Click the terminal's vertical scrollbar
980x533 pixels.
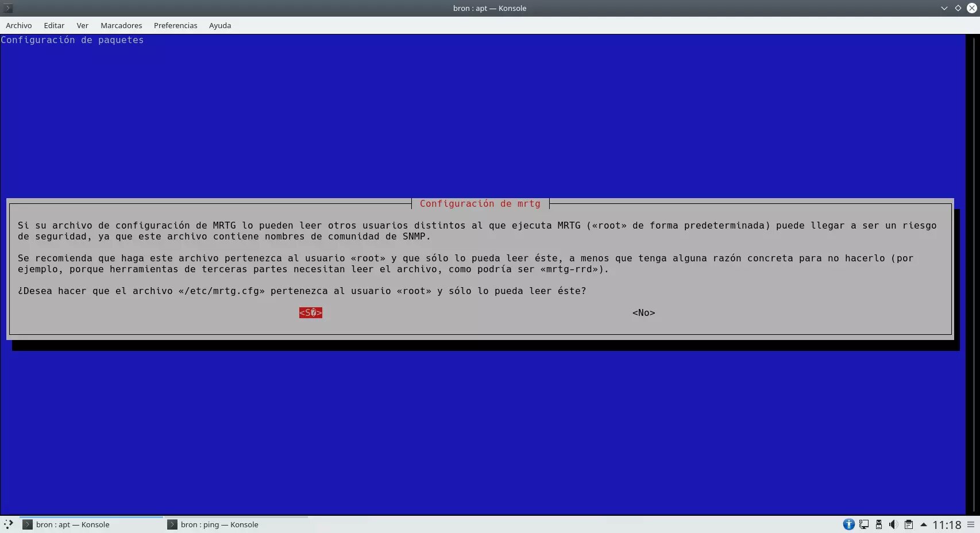[x=973, y=275]
